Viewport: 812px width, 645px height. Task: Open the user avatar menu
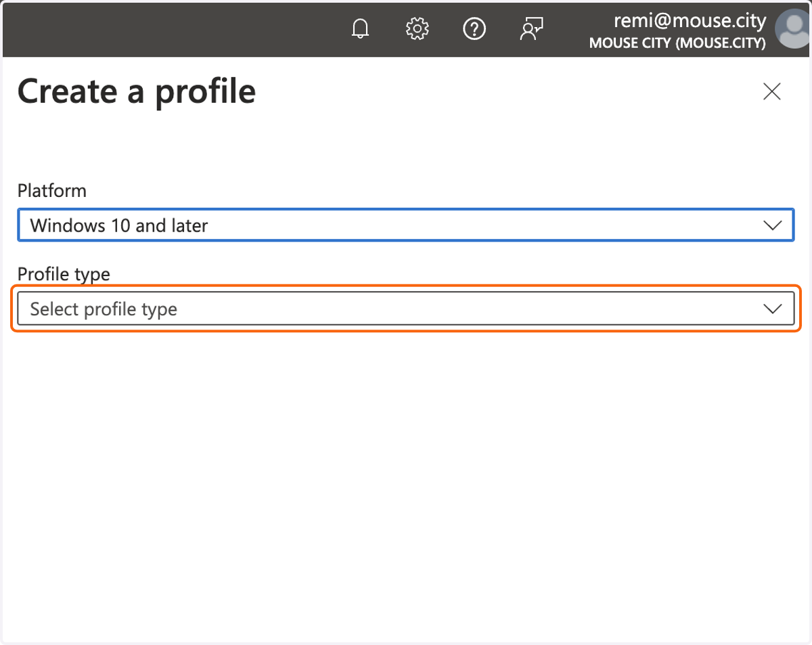(x=793, y=28)
